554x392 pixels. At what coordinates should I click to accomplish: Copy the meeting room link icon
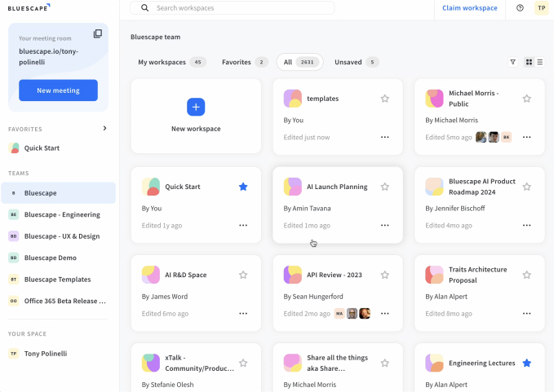point(98,33)
